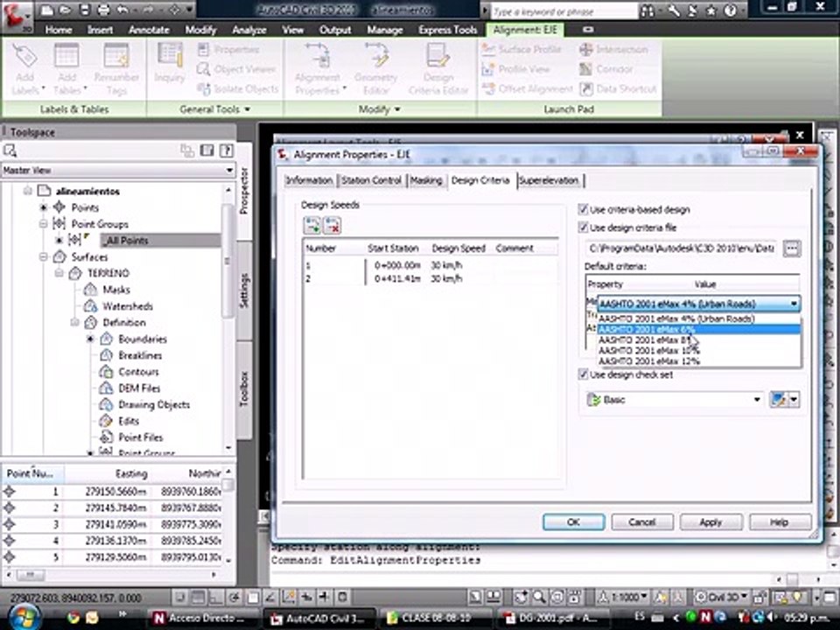Click the Cancel button
This screenshot has width=840, height=630.
coord(642,521)
